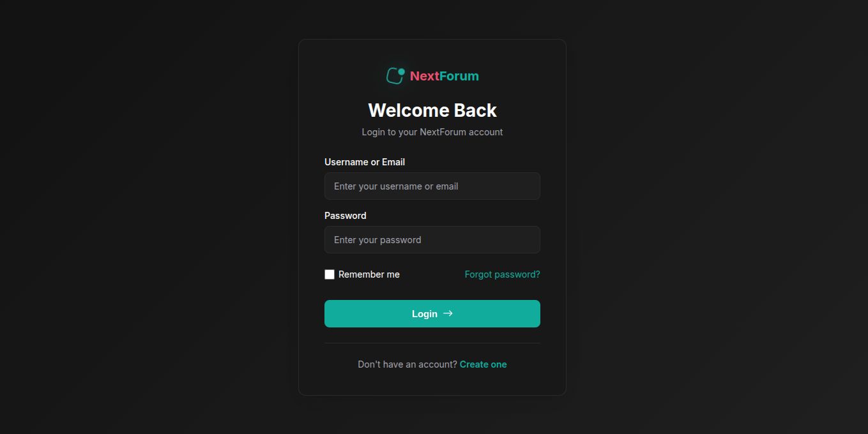This screenshot has width=868, height=434.
Task: Click the red "Next" logo text
Action: pyautogui.click(x=424, y=76)
